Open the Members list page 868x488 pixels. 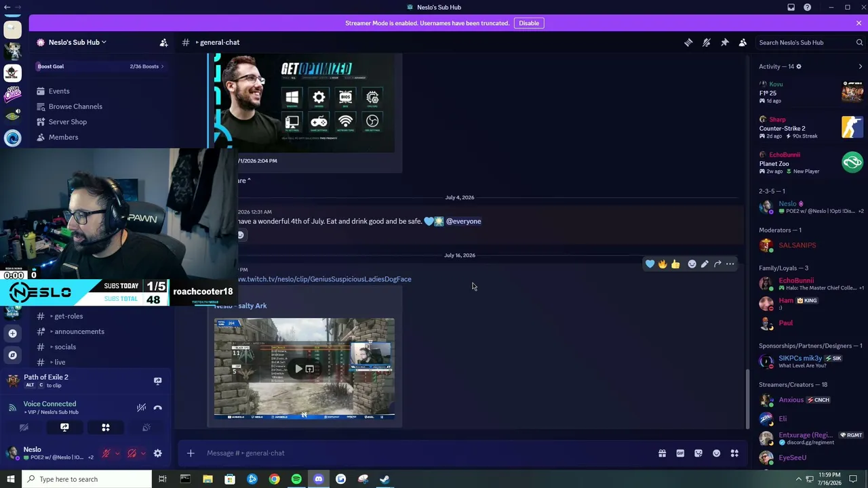63,137
